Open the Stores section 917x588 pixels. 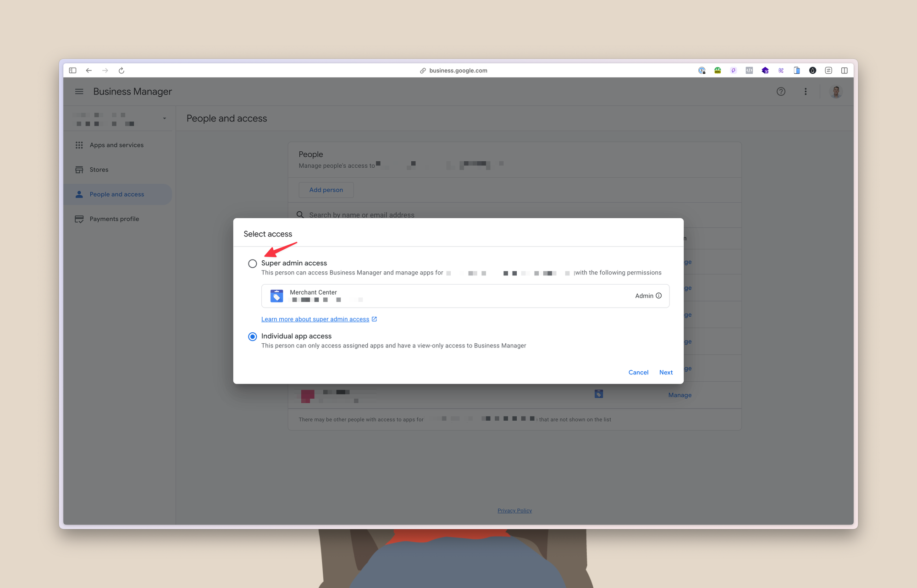pyautogui.click(x=99, y=170)
